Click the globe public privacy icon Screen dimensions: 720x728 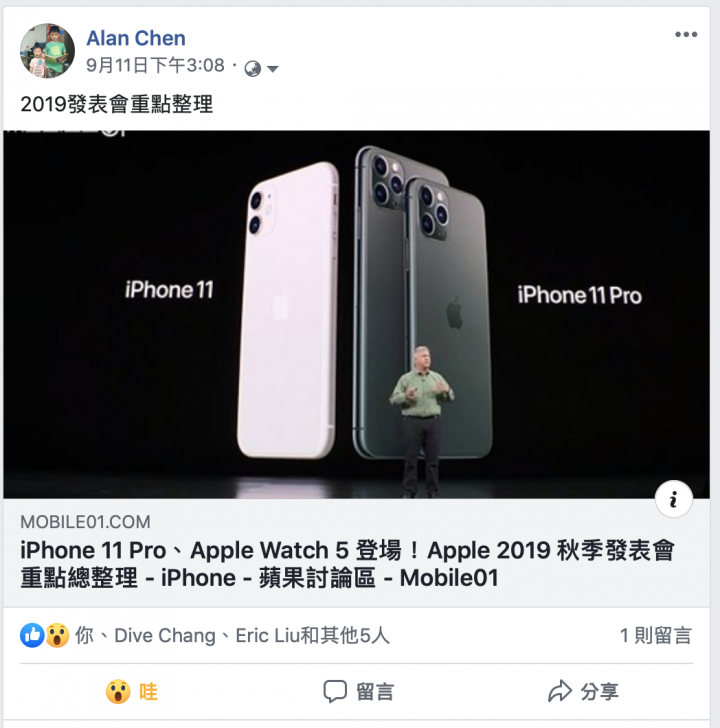[253, 69]
